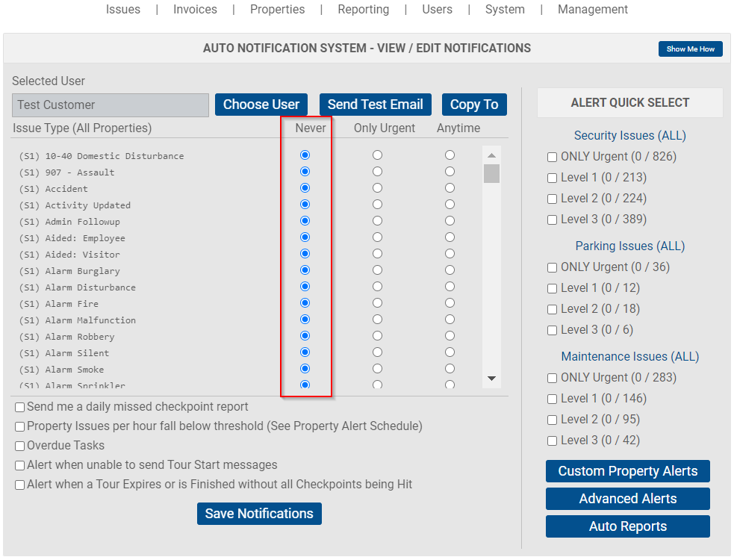Image resolution: width=737 pixels, height=560 pixels.
Task: Open the Reporting menu
Action: click(x=364, y=10)
